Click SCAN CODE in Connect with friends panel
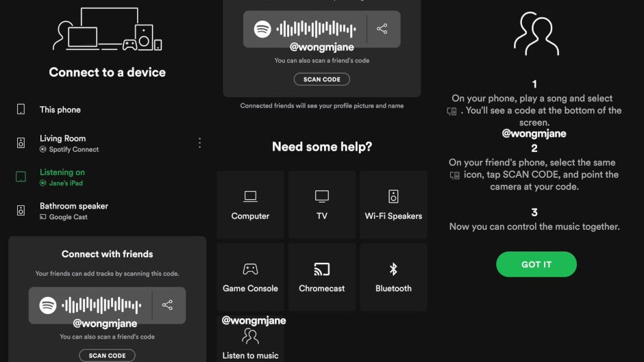The height and width of the screenshot is (362, 644). (x=107, y=355)
